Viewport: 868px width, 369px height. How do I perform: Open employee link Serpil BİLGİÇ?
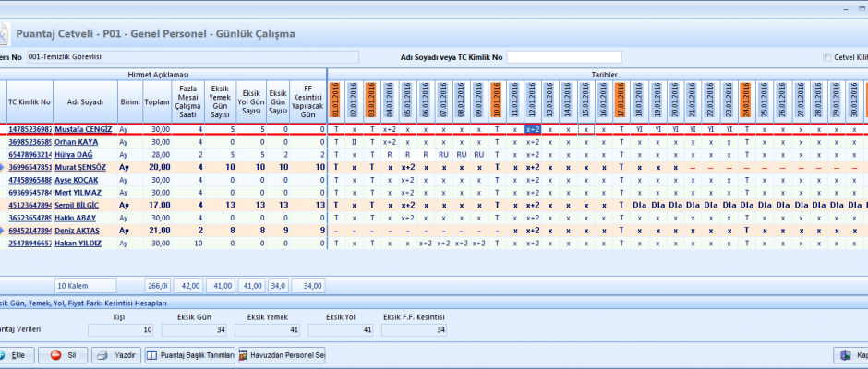[78, 205]
